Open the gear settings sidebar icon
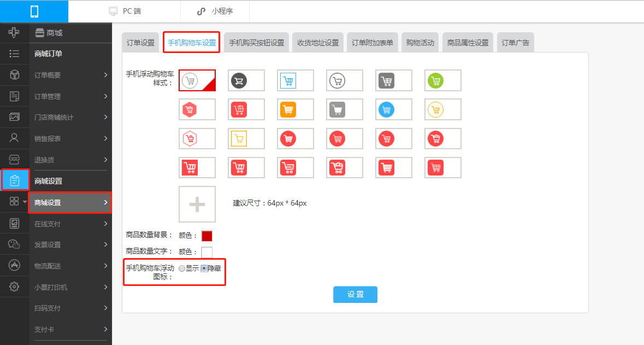Image resolution: width=644 pixels, height=345 pixels. point(14,286)
